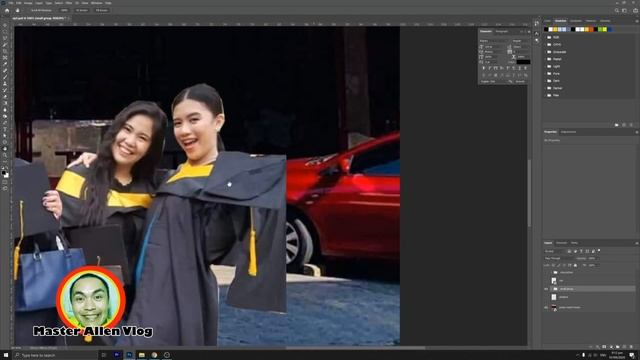640x360 pixels.
Task: Open the layer filter kind dropdown
Action: [x=555, y=251]
